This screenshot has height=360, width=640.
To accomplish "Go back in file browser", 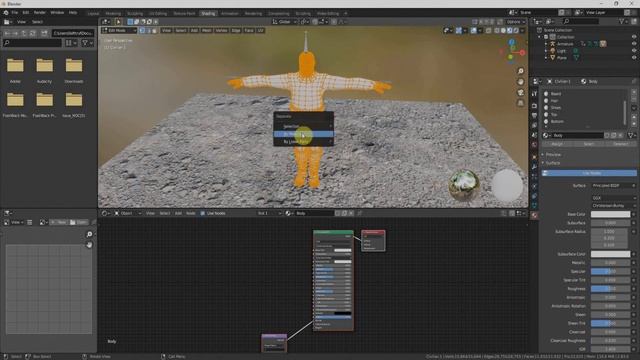I will click(x=7, y=33).
